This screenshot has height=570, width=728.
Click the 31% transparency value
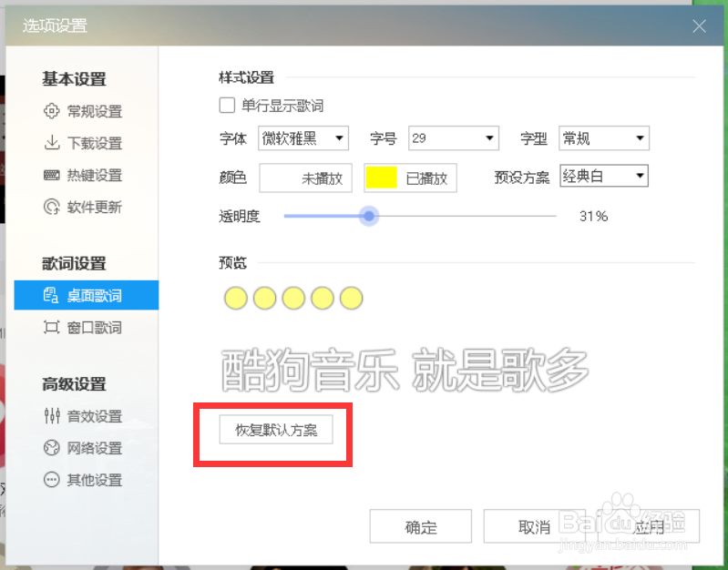(594, 217)
